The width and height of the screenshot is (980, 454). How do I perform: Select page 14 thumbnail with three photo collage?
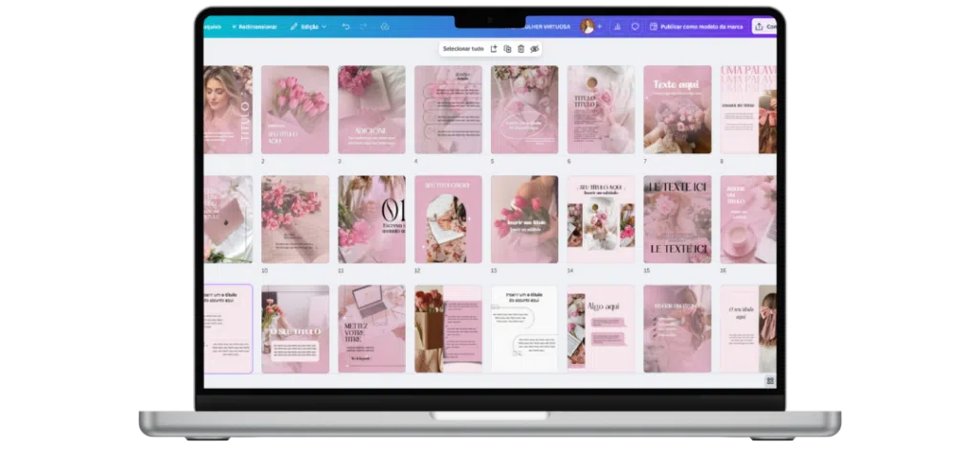[x=601, y=219]
